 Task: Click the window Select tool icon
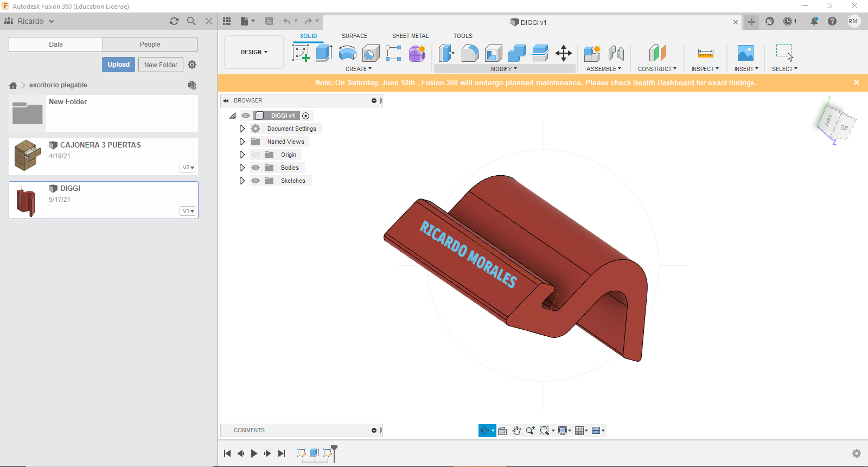pos(784,53)
